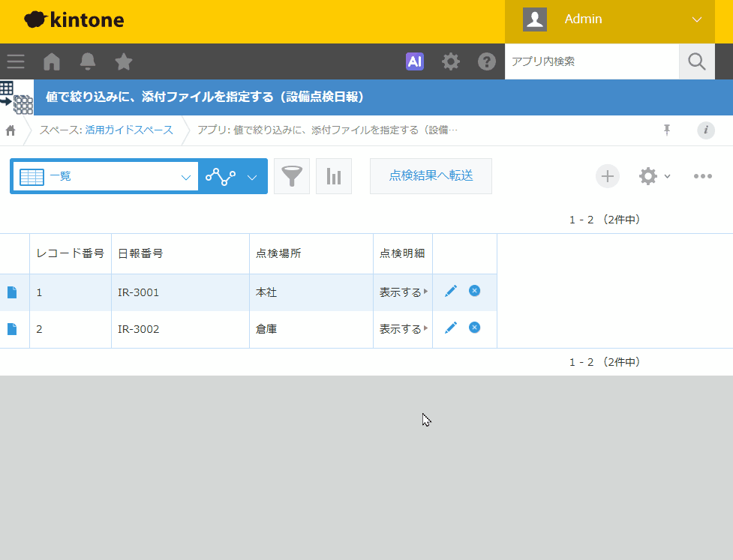Viewport: 733px width, 560px height.
Task: Click the 倉庫 cell
Action: [x=311, y=329]
